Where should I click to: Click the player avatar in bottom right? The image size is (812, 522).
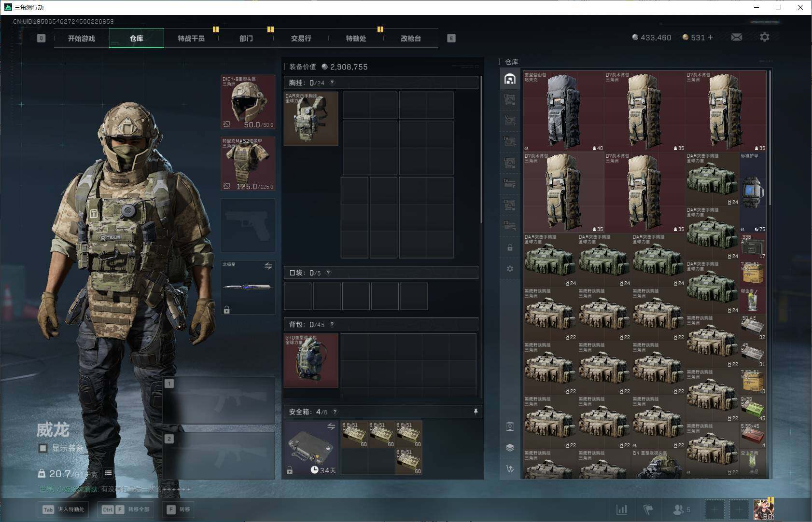(764, 509)
